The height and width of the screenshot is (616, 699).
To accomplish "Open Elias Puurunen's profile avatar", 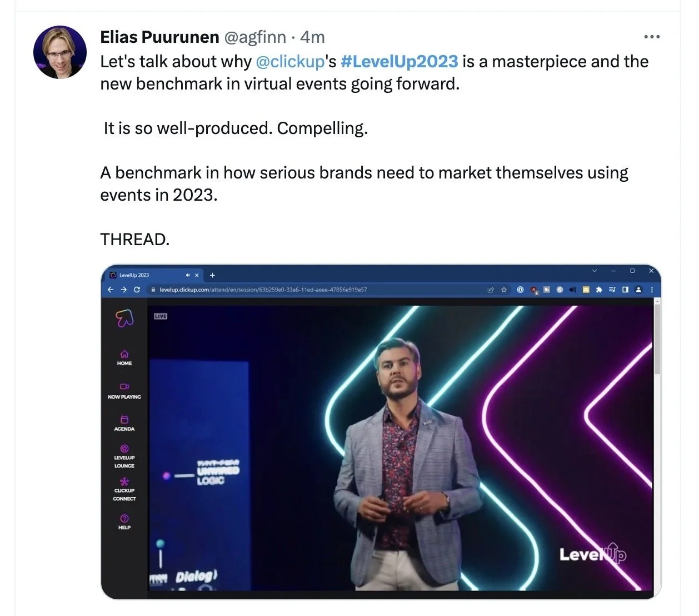I will pyautogui.click(x=60, y=52).
